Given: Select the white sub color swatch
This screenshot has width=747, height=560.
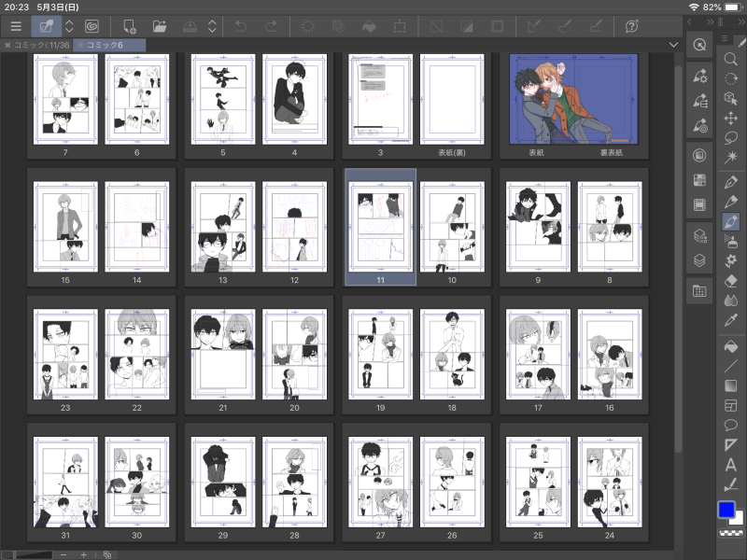Looking at the screenshot, I should click(x=738, y=518).
